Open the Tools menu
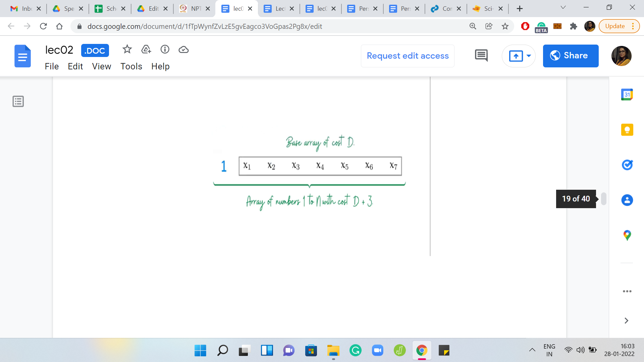The image size is (644, 362). pos(131,66)
